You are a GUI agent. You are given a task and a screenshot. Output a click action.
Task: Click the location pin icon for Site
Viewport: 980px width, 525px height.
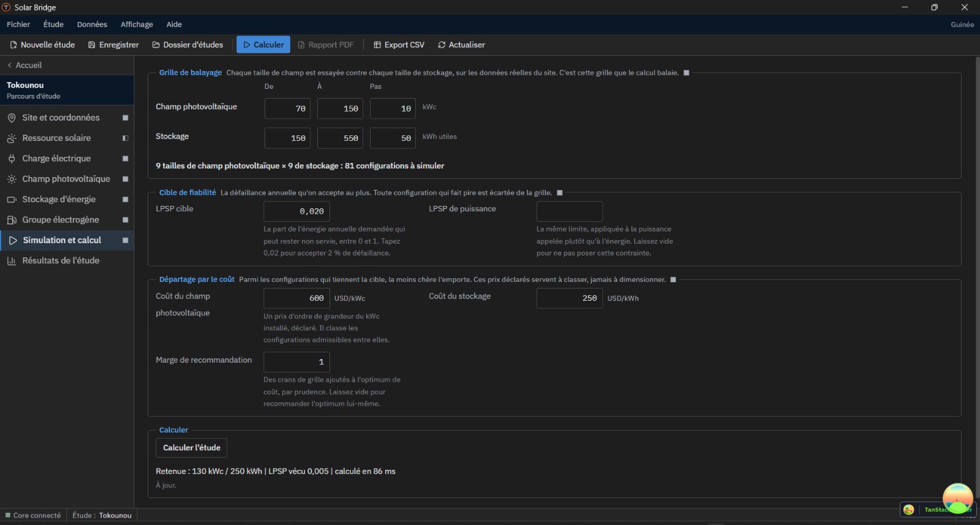tap(12, 118)
